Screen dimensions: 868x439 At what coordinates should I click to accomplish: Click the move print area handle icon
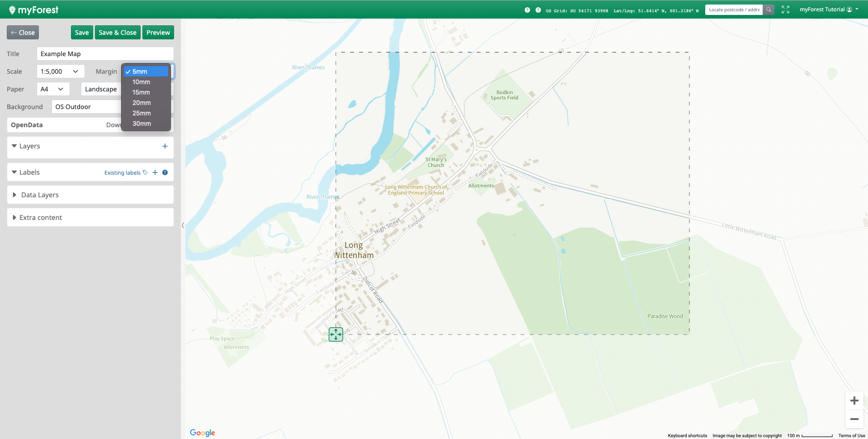[335, 334]
